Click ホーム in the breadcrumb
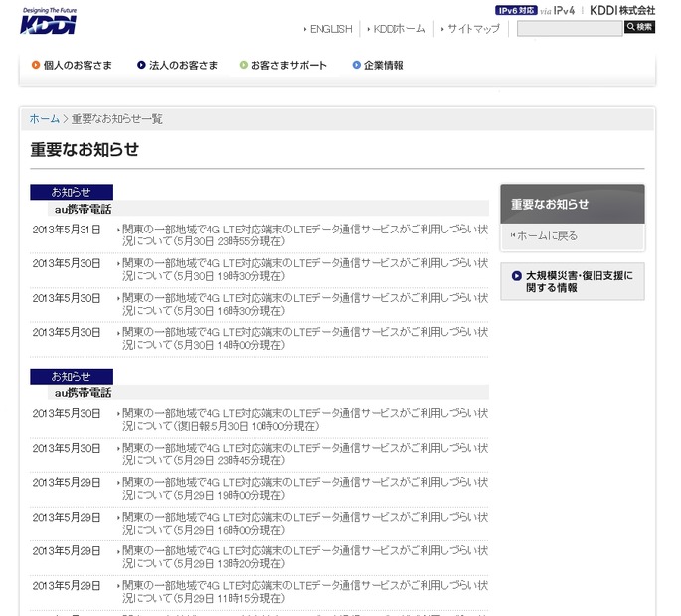 (x=44, y=119)
